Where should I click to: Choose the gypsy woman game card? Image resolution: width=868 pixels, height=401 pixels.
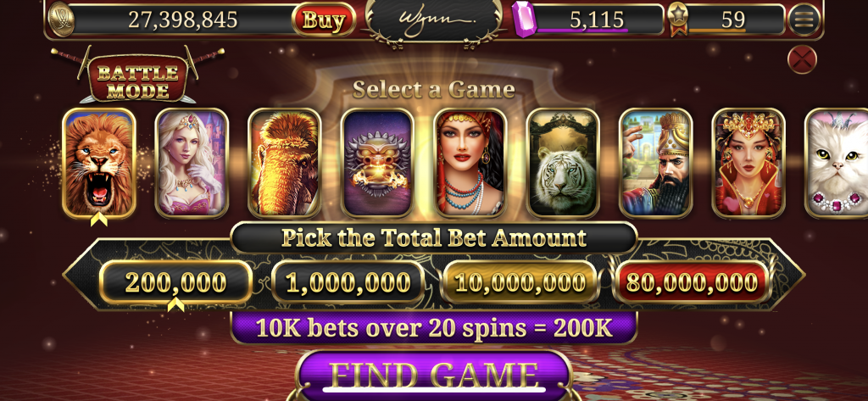pyautogui.click(x=470, y=163)
